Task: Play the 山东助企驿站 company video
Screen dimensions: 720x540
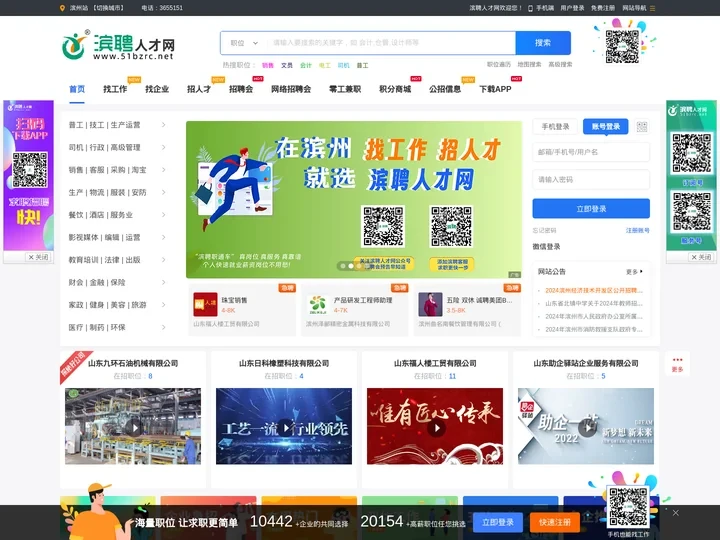Action: click(587, 428)
